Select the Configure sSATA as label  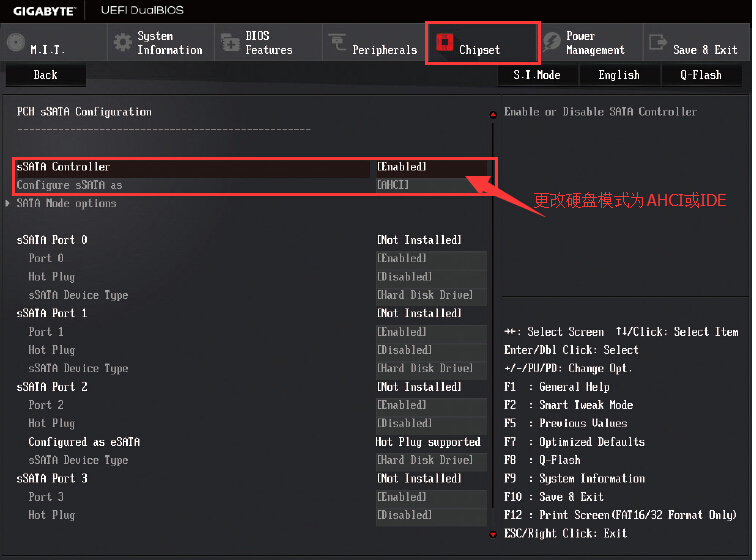coord(69,185)
